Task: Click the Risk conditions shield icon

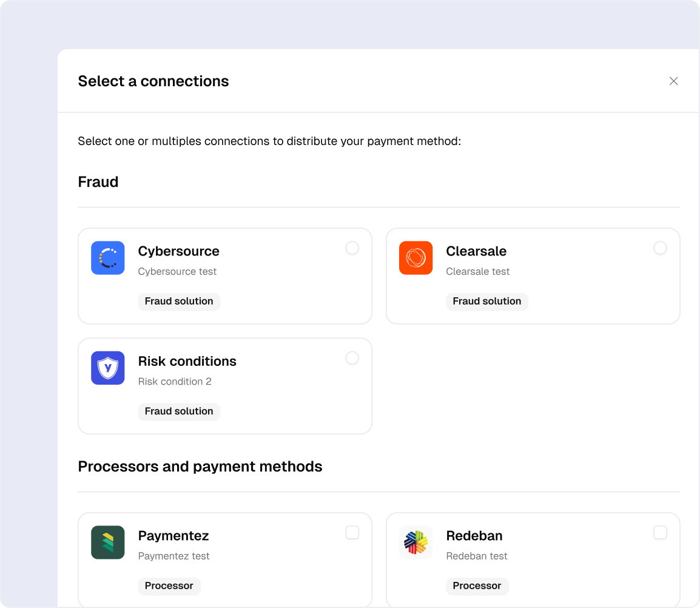Action: tap(108, 368)
